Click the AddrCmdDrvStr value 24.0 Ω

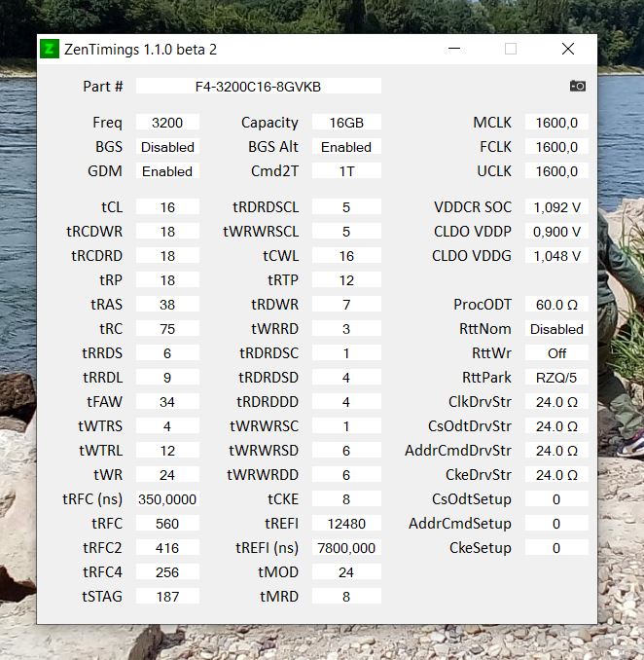point(556,451)
